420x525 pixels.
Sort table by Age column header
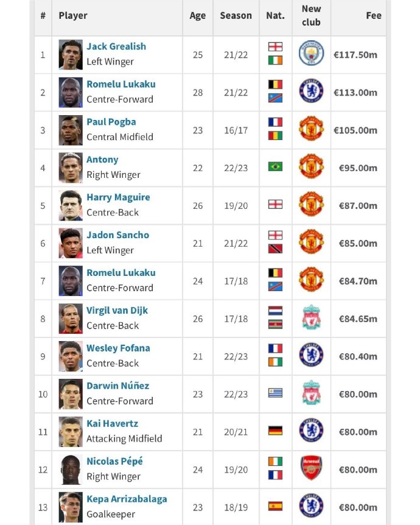click(197, 16)
